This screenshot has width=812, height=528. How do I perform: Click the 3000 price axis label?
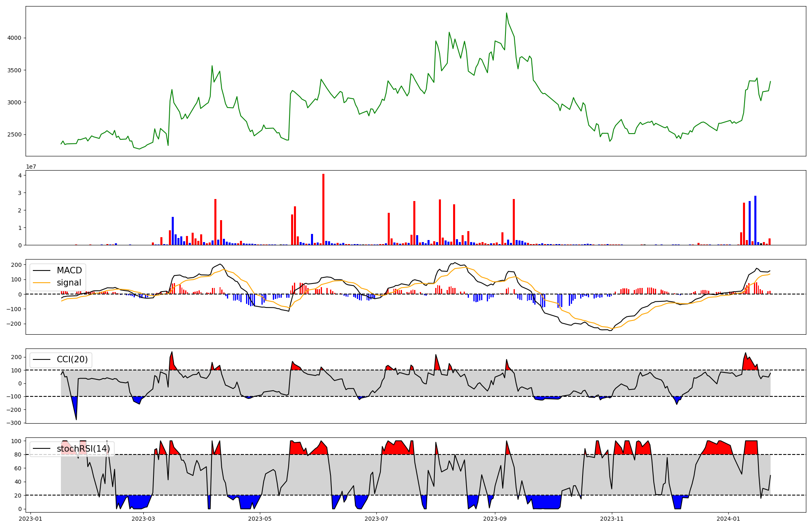15,102
